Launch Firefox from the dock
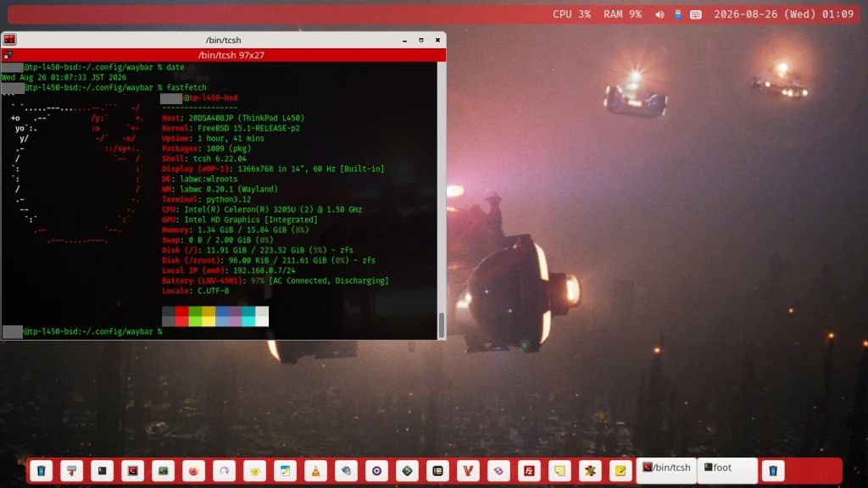Screen dimensions: 868x488 point(194,471)
